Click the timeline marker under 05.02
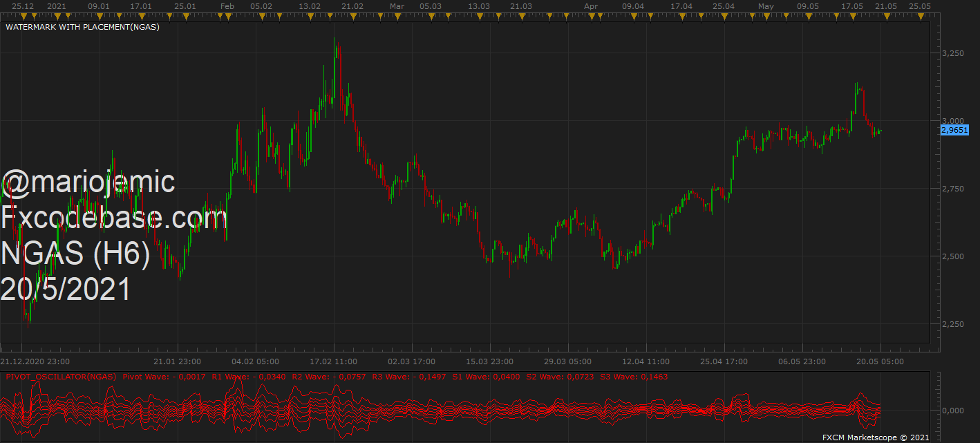The height and width of the screenshot is (443, 980). [262, 15]
